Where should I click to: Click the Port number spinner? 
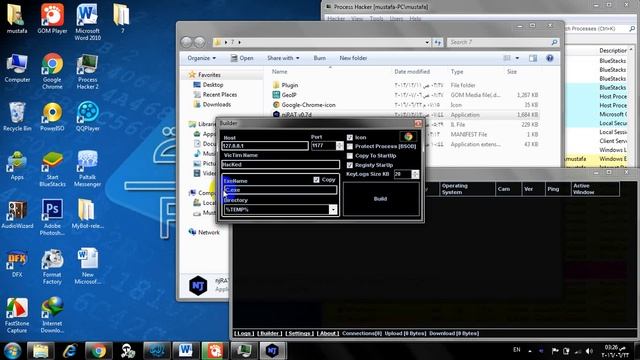[x=340, y=145]
